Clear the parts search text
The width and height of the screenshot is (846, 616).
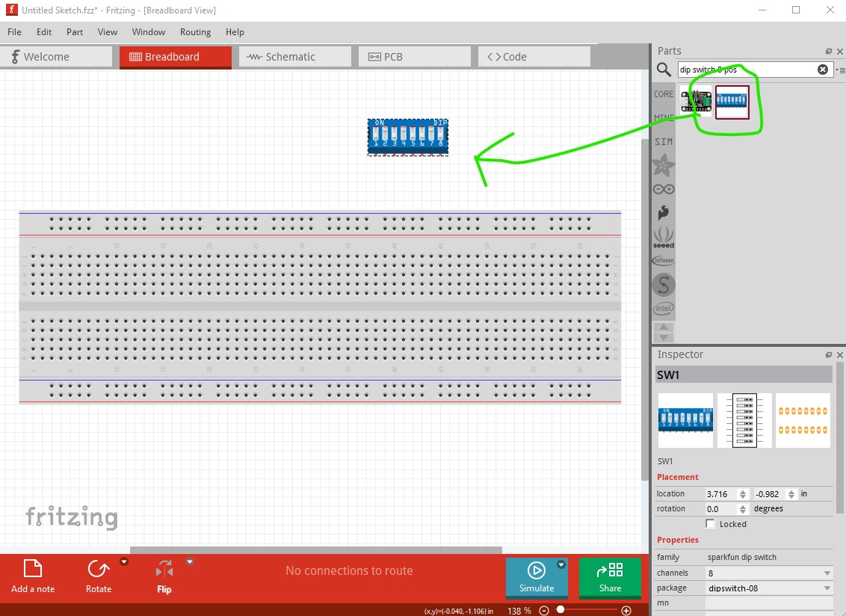click(823, 70)
